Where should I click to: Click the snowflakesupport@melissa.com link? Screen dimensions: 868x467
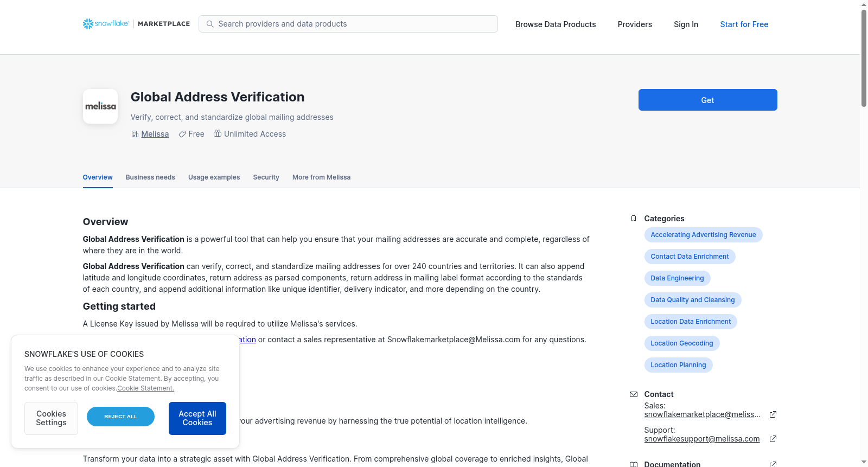(x=702, y=439)
